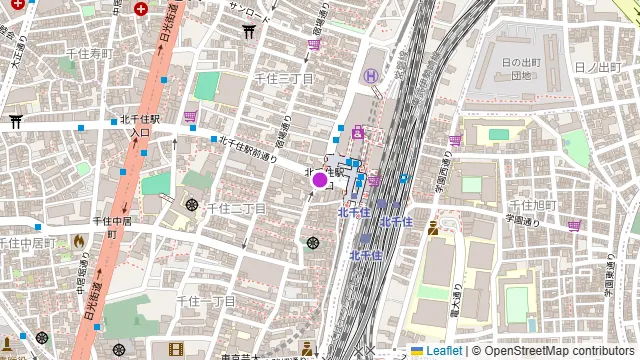This screenshot has height=360, width=640.
Task: Select the 中居堀通り street label
Action: coord(83,272)
